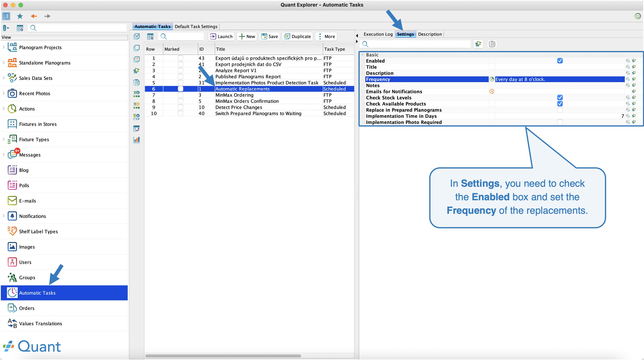Expand the Messages tree node
Image resolution: width=644 pixels, height=360 pixels.
coord(3,154)
